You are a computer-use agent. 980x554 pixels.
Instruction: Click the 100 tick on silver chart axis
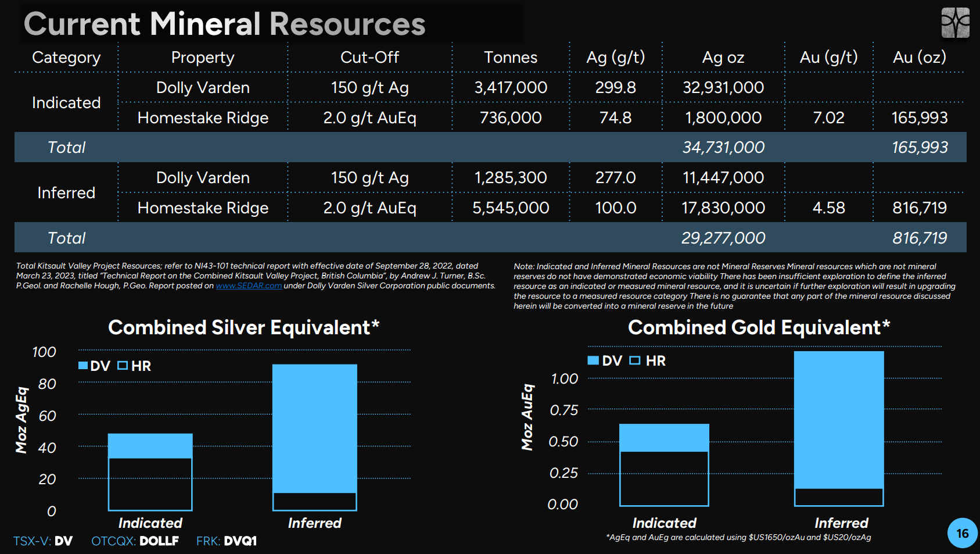tap(44, 352)
